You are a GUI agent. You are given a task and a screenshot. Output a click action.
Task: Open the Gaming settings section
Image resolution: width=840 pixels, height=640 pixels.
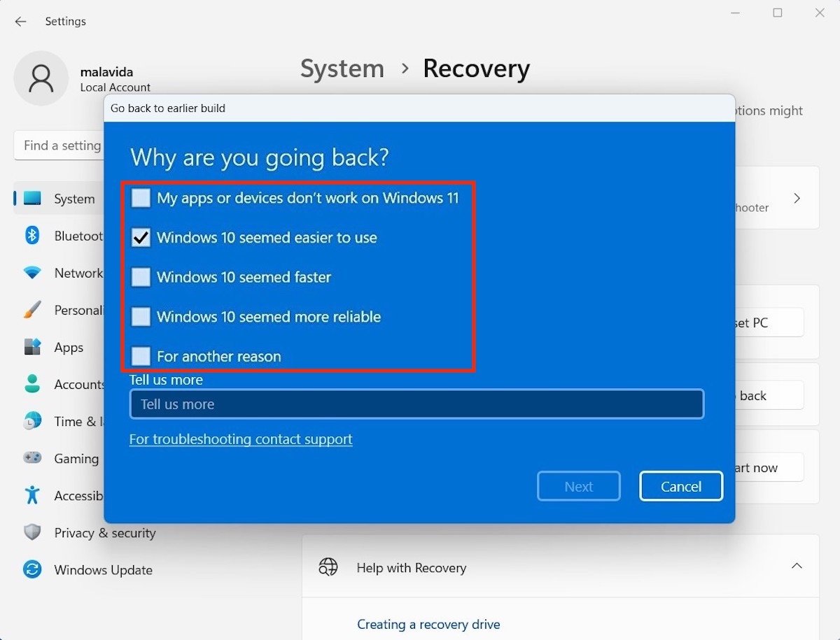coord(76,458)
